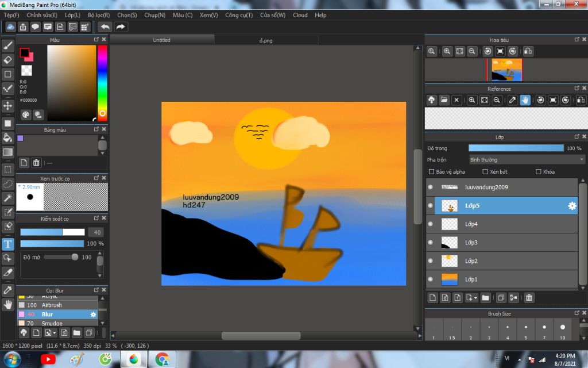
Task: Select the Airbrush brush
Action: click(x=57, y=305)
